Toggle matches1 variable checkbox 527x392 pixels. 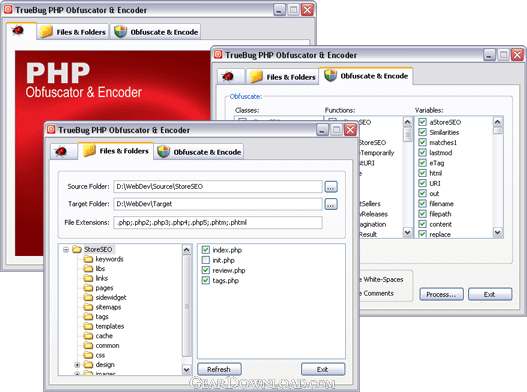pos(422,143)
